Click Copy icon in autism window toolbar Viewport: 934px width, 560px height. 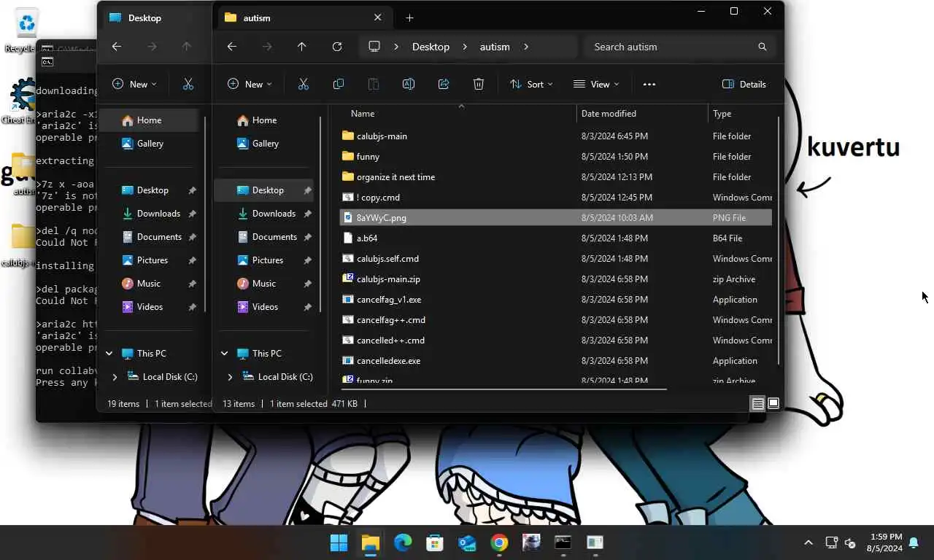(x=339, y=85)
